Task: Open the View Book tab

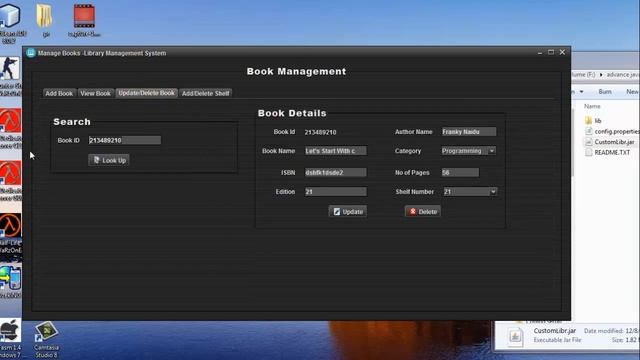Action: [x=96, y=93]
